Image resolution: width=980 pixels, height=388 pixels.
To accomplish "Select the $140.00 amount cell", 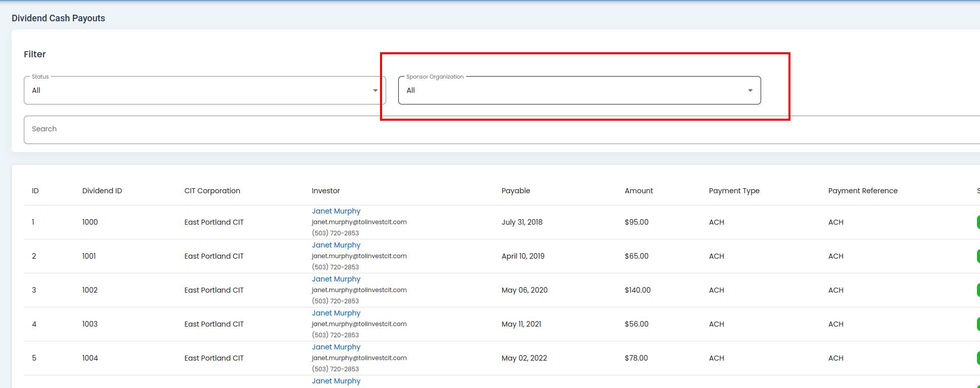I will click(x=637, y=290).
